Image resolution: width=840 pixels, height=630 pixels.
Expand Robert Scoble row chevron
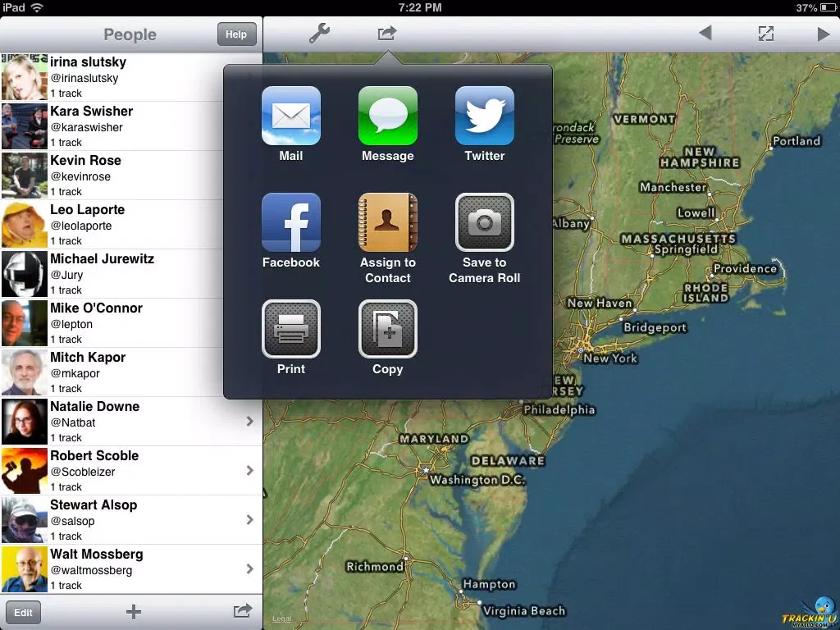click(249, 470)
